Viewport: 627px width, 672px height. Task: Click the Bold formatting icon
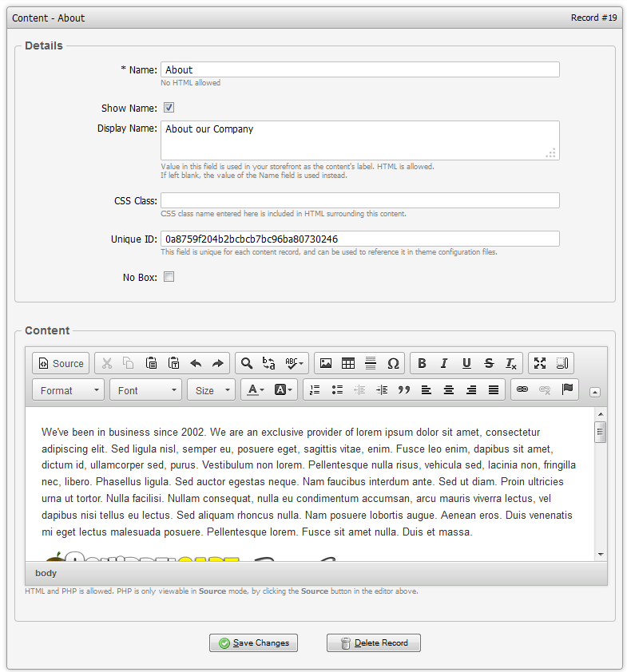pyautogui.click(x=423, y=363)
